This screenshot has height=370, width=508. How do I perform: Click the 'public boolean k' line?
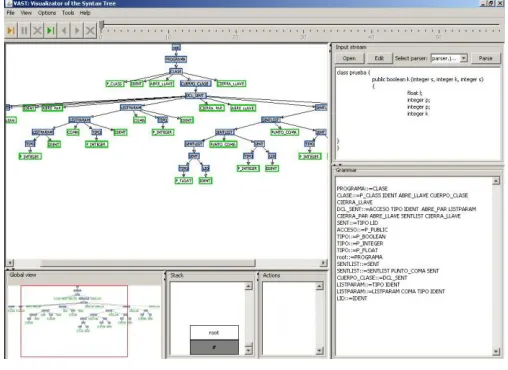pyautogui.click(x=427, y=79)
